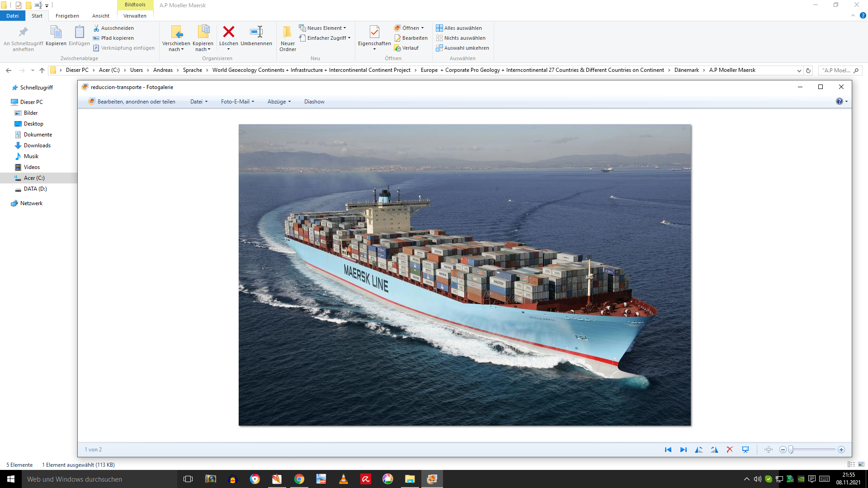Screen dimensions: 868x488
Task: Rotate photo clockwise in Fotogalerie
Action: (714, 450)
